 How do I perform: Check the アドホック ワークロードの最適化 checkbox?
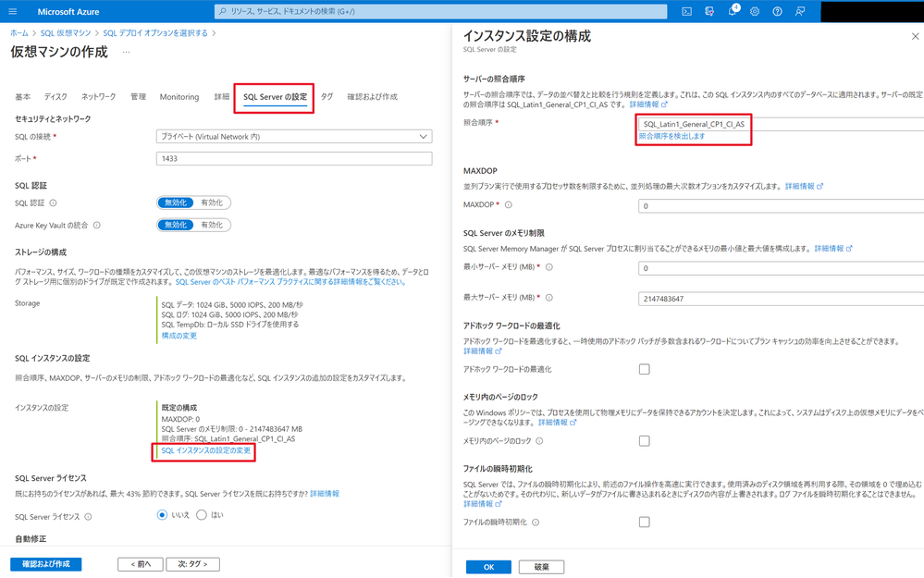(645, 369)
